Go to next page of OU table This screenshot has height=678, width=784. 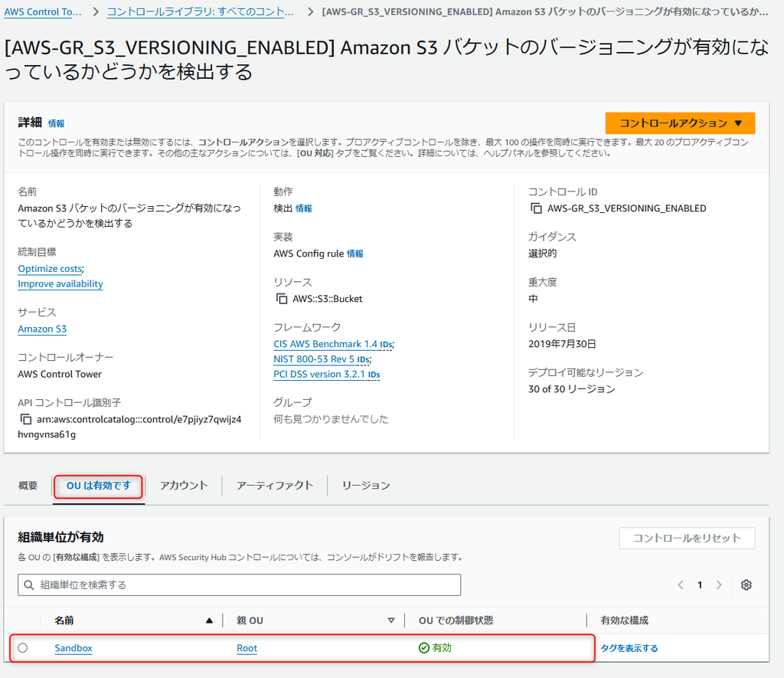coord(718,585)
